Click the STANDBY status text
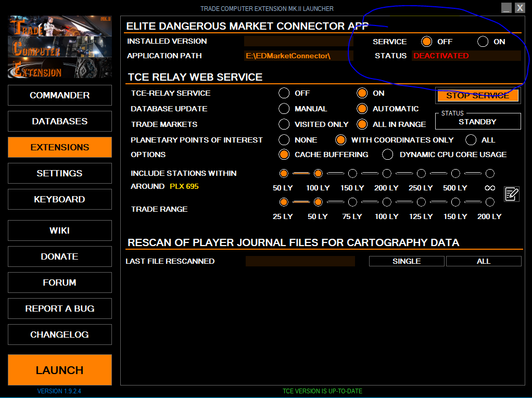The image size is (532, 398). 477,122
